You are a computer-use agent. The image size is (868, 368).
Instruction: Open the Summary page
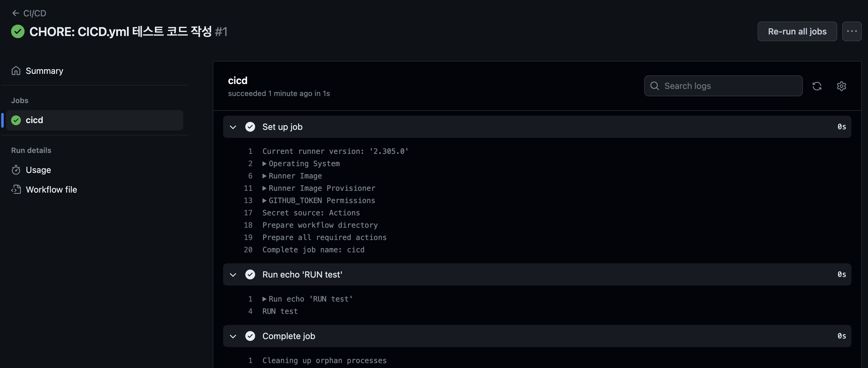[x=44, y=71]
